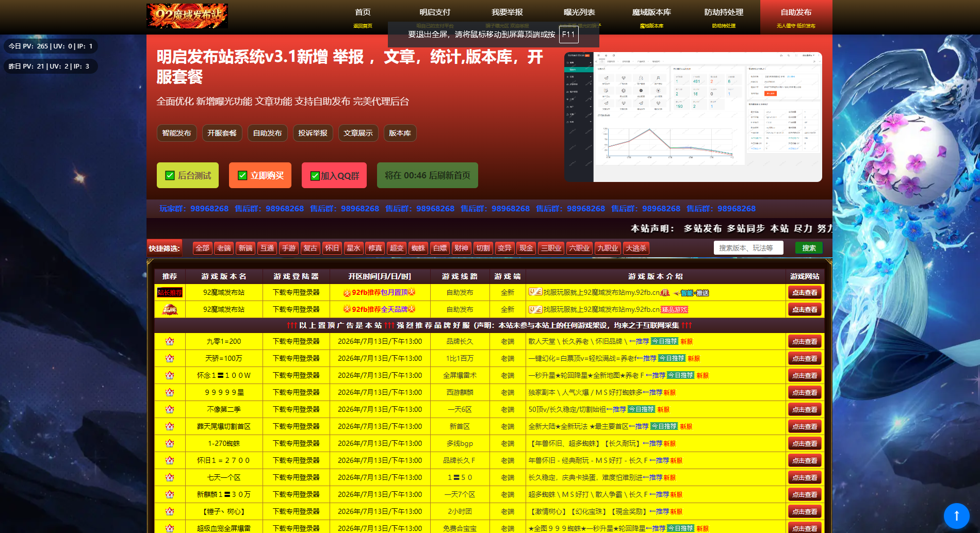Viewport: 980px width, 533px height.
Task: Open the 92fb推荐全天品牌 link
Action: (380, 309)
